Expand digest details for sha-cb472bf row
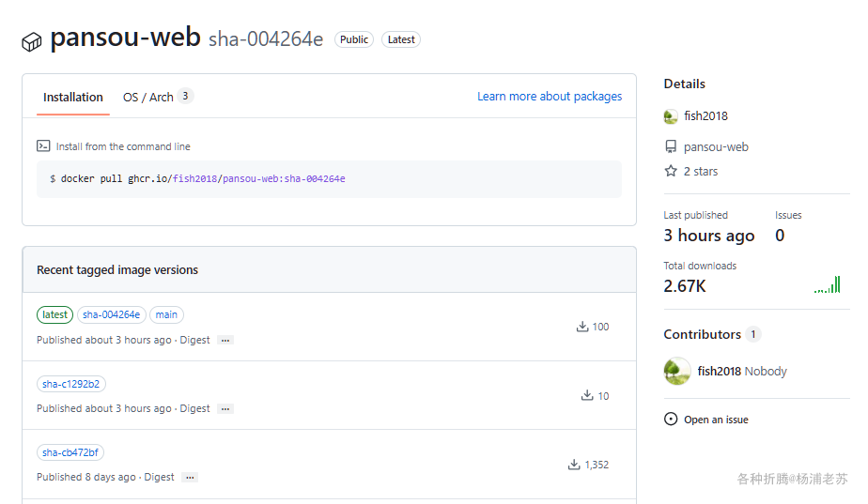Viewport: 868px width, 504px height. 190,478
